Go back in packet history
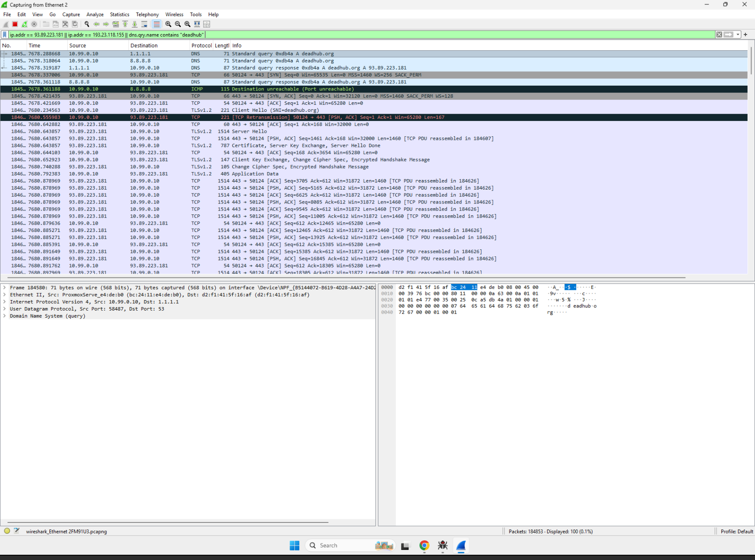 pyautogui.click(x=97, y=24)
